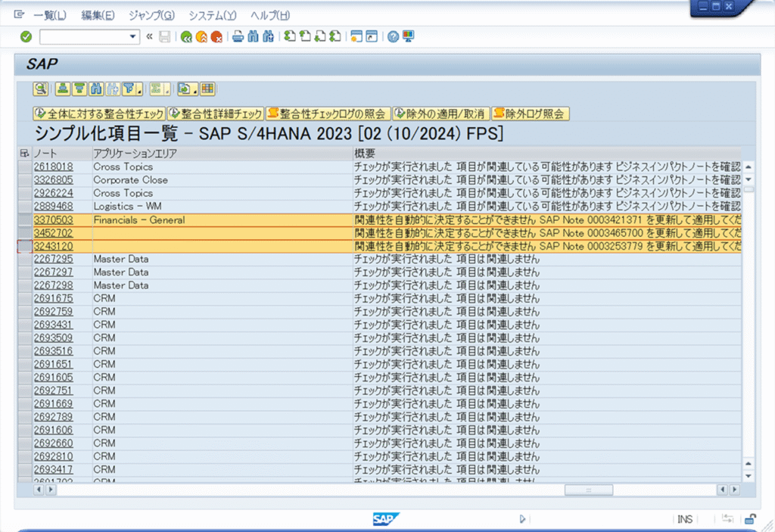Click the Change Layout grid icon
This screenshot has height=532, width=775.
pyautogui.click(x=207, y=89)
